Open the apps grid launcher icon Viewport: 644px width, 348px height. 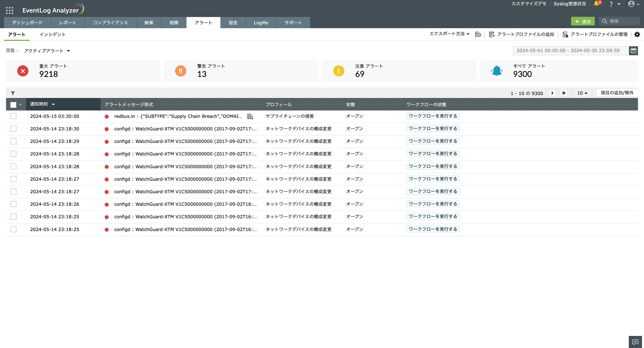[9, 10]
